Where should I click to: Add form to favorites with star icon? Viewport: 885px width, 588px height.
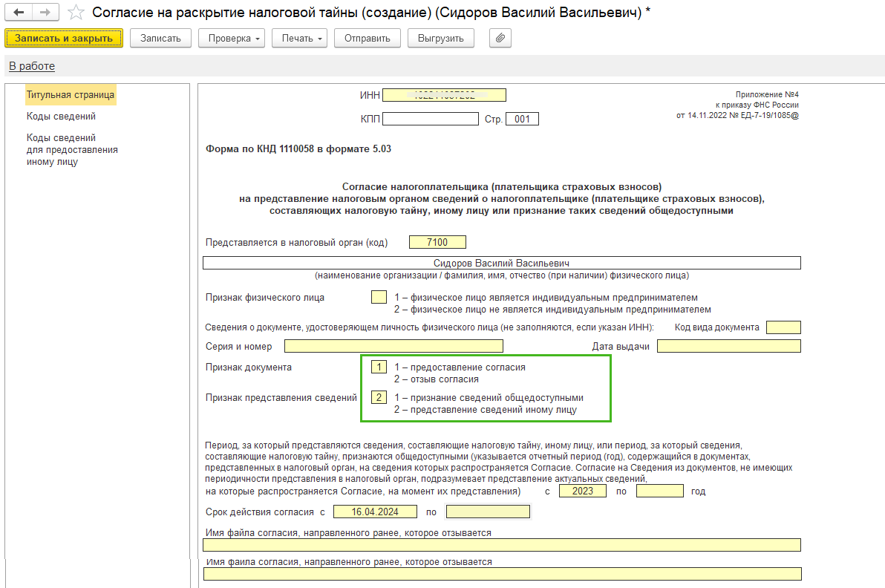76,13
